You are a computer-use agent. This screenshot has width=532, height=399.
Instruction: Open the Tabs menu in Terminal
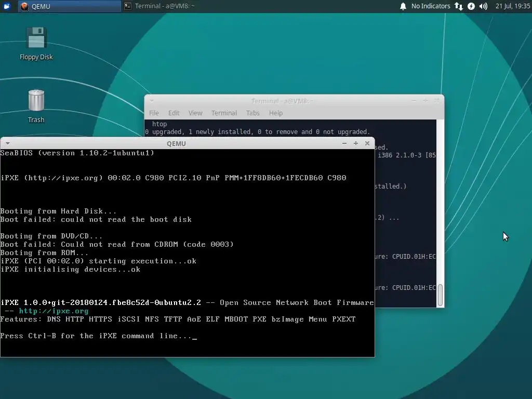coord(253,113)
